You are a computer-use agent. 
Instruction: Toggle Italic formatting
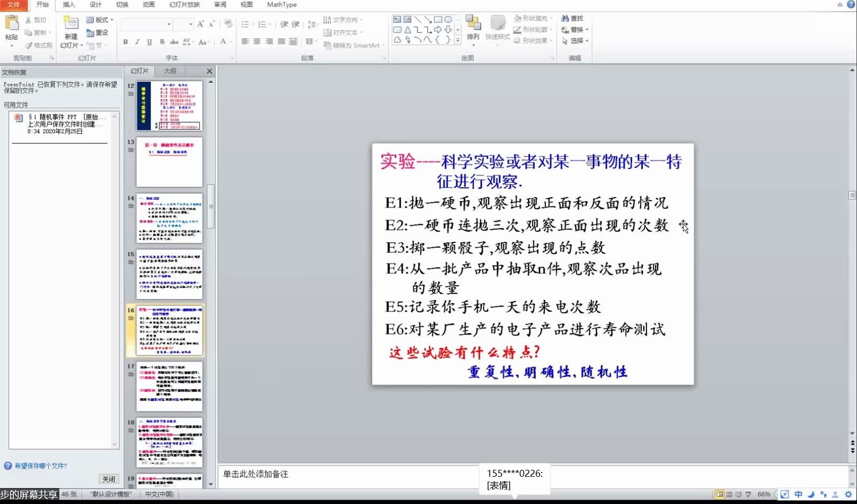[x=137, y=42]
